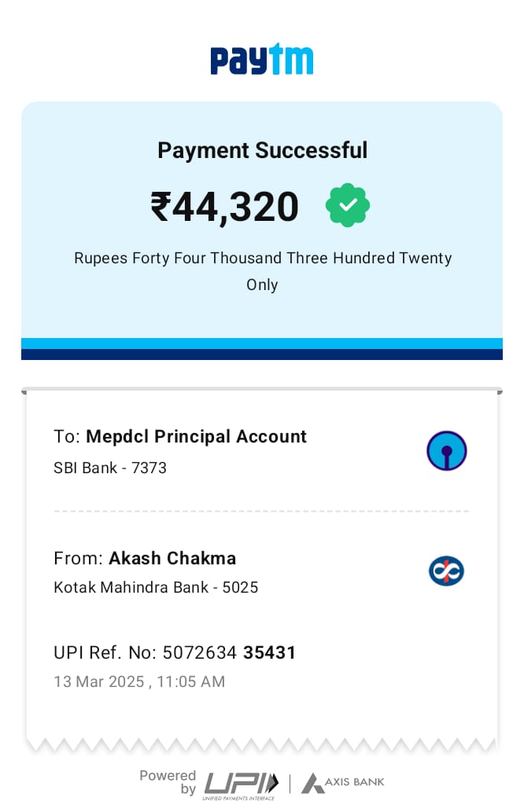Click Kotak Mahindra Bank - 5025 detail
The image size is (524, 812).
pyautogui.click(x=156, y=587)
